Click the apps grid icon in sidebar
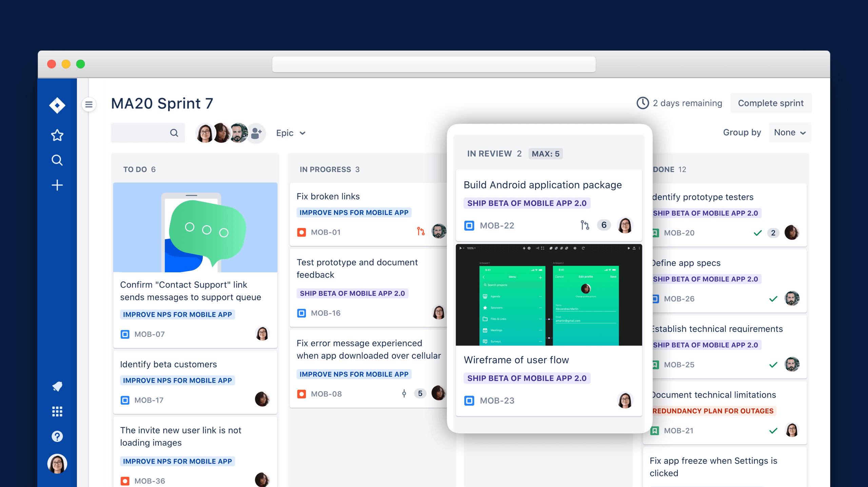 [57, 411]
